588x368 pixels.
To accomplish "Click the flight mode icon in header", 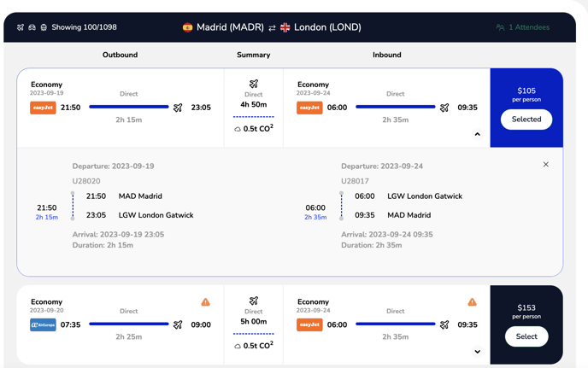I will coord(21,27).
